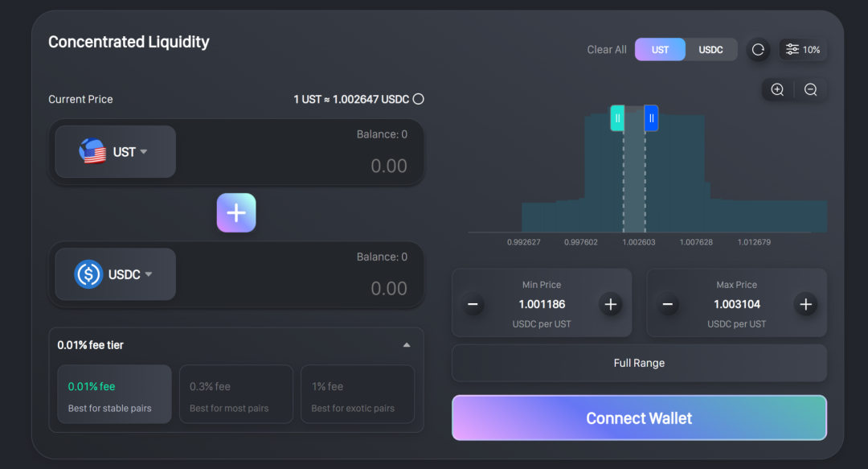Decrease the Min Price value

(x=473, y=304)
